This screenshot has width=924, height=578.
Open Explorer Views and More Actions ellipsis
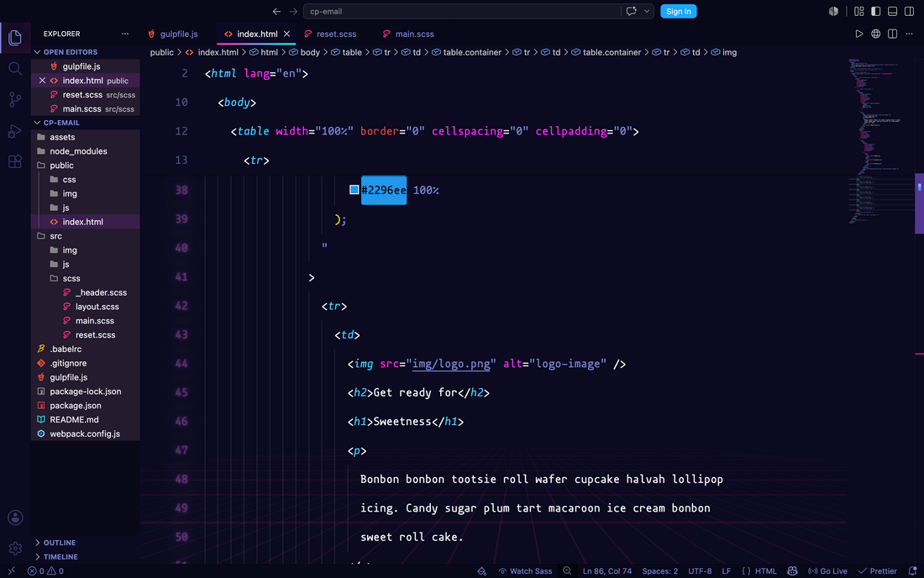click(125, 34)
